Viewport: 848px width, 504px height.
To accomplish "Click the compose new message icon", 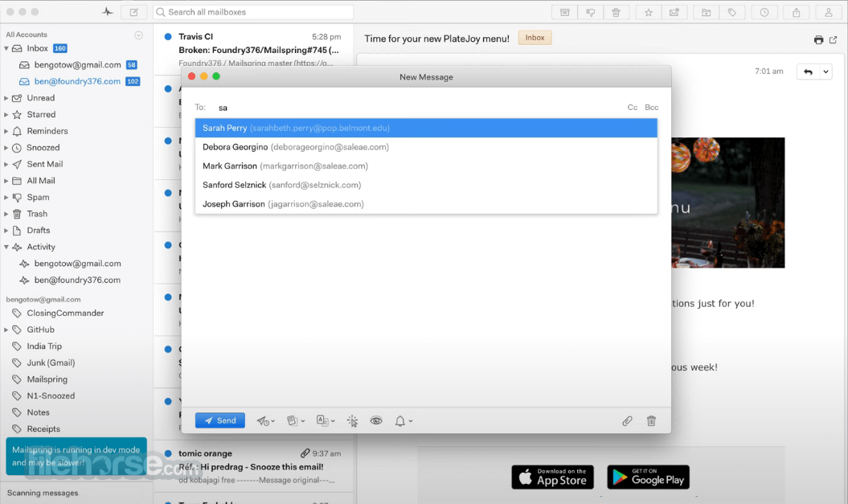I will (x=133, y=12).
